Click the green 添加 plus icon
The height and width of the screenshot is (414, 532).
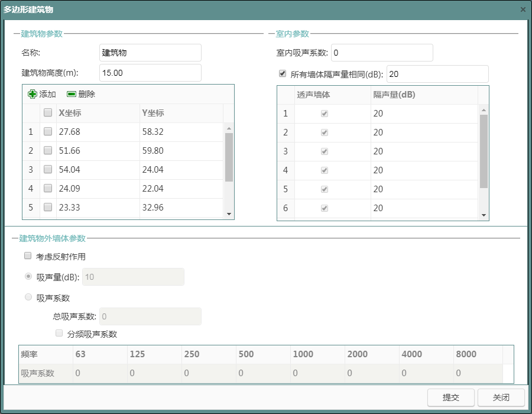[x=33, y=94]
